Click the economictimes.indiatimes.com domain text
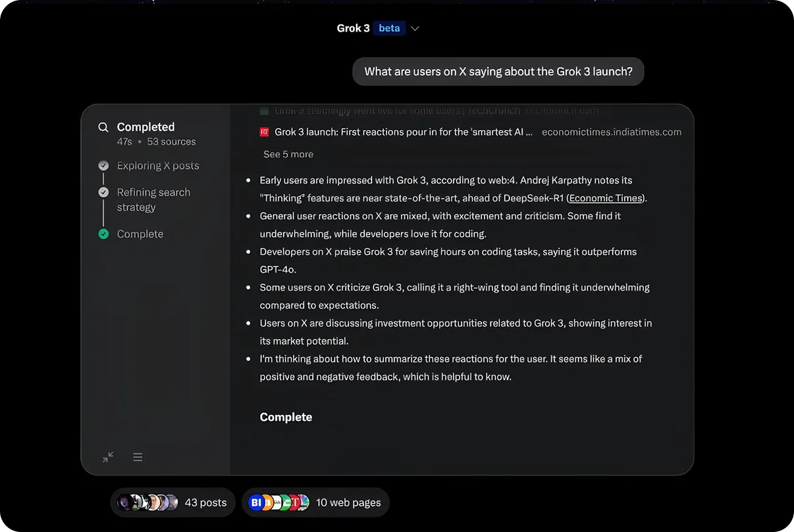This screenshot has width=794, height=532. tap(612, 132)
